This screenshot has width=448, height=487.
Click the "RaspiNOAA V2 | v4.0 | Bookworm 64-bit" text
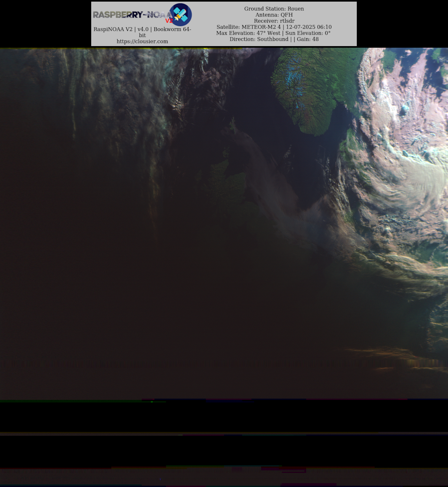(142, 32)
